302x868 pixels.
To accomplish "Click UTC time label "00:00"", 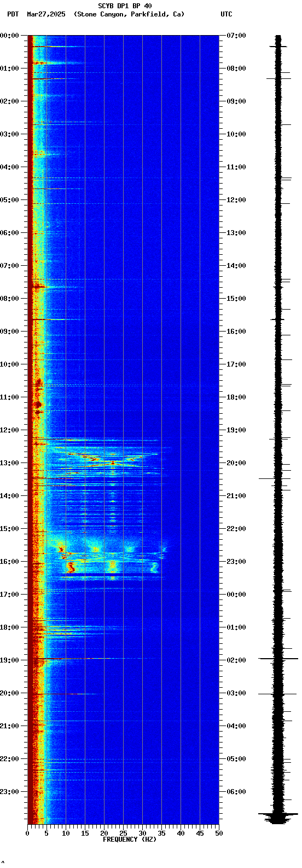I will [x=236, y=595].
